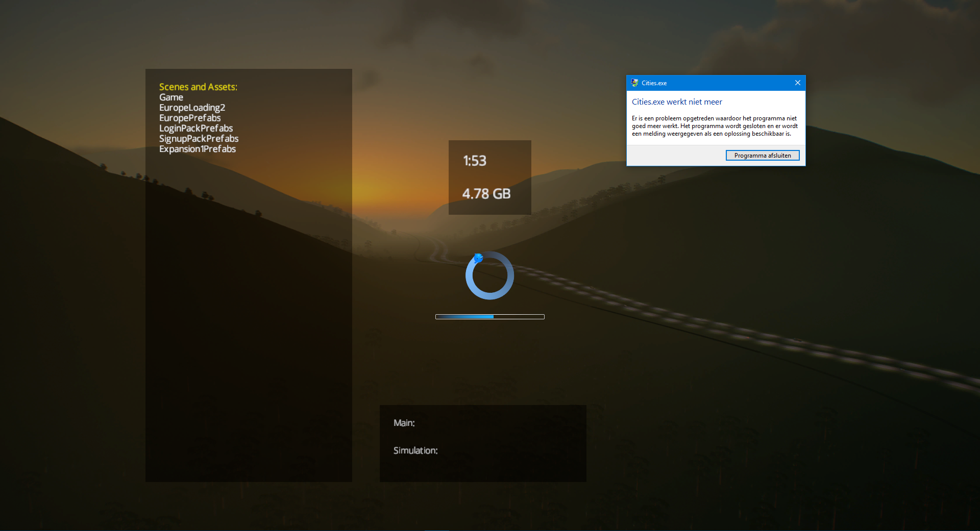Select the 'LoginPackPrefabs' entry

(196, 129)
